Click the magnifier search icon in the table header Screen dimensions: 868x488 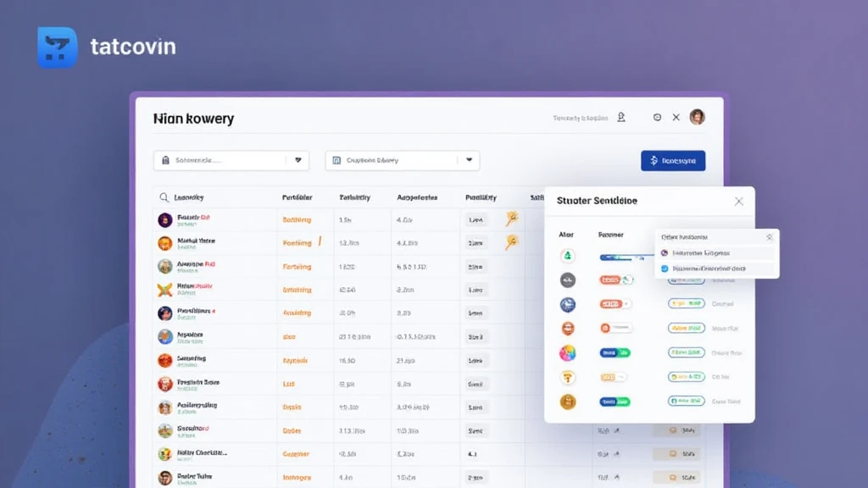tap(164, 197)
